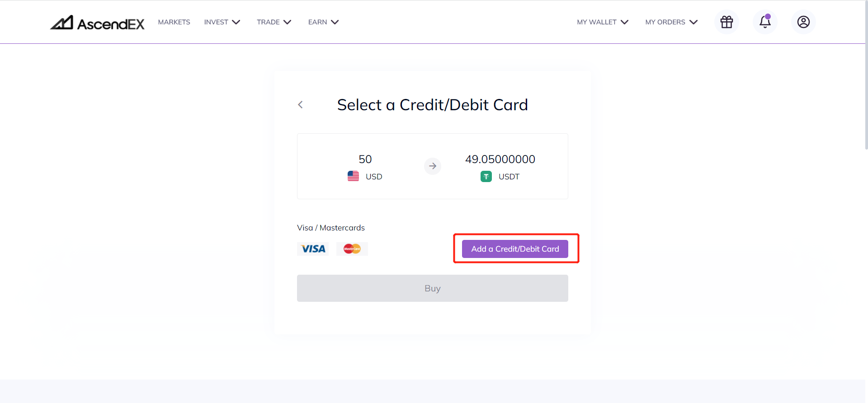The image size is (868, 403).
Task: Click the AscendEX logo
Action: tap(97, 23)
